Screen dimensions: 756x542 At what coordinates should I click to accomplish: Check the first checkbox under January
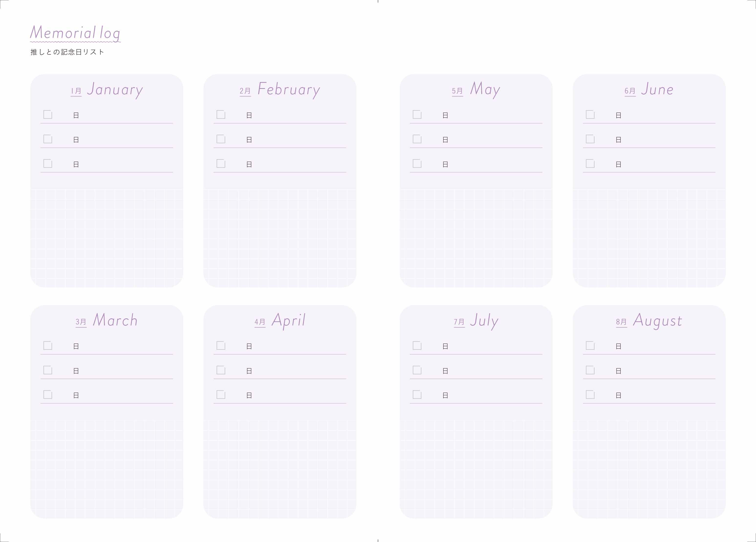(x=48, y=115)
